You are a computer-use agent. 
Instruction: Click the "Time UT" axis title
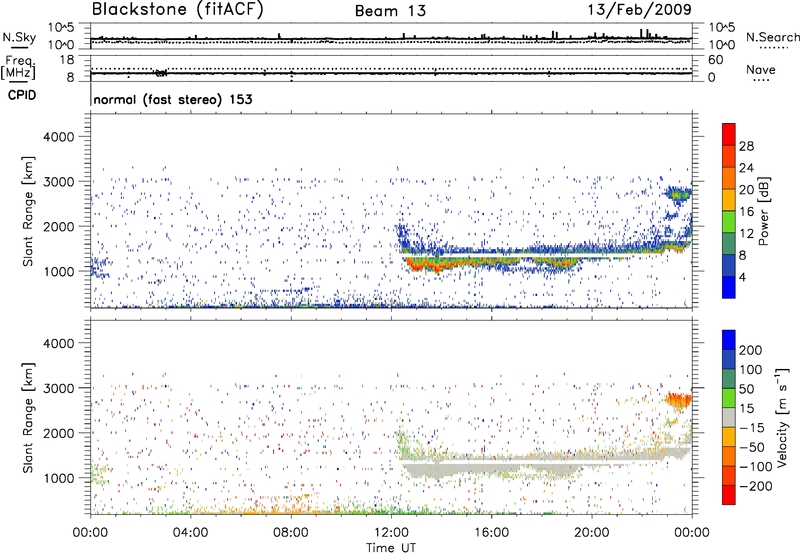coord(391,548)
